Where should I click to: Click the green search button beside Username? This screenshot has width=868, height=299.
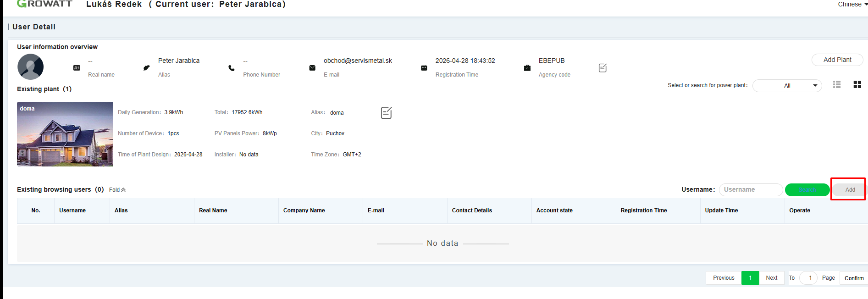tap(807, 190)
